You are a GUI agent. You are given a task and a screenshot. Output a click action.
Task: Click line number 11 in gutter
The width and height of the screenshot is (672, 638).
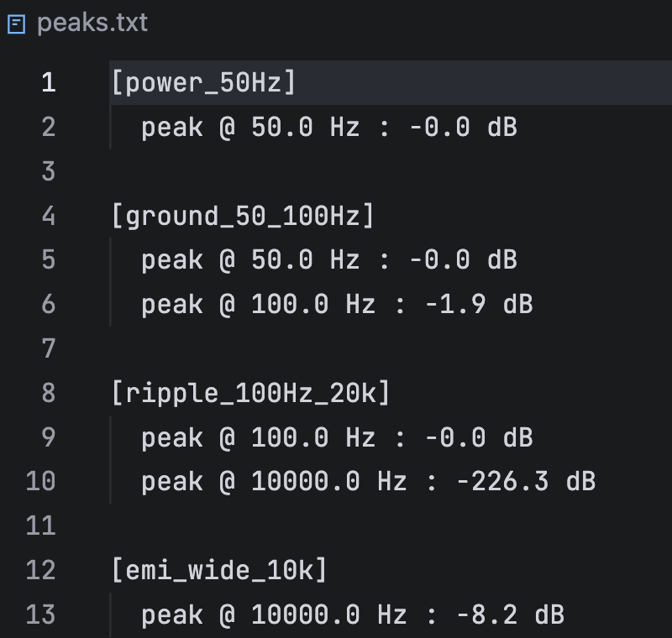41,526
